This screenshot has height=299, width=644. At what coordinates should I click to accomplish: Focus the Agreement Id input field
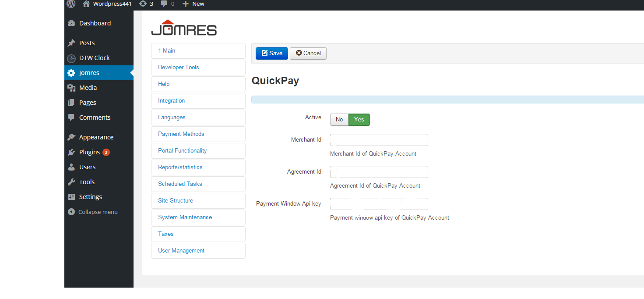coord(379,172)
